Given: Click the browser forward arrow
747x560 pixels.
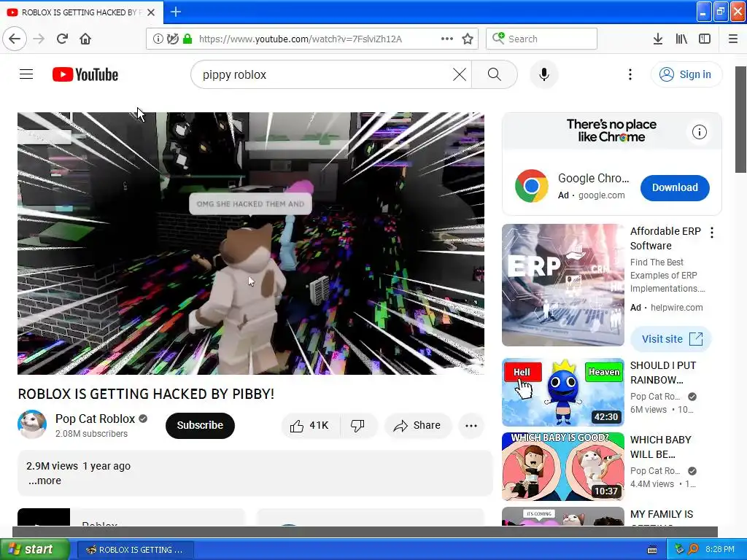Looking at the screenshot, I should (39, 39).
